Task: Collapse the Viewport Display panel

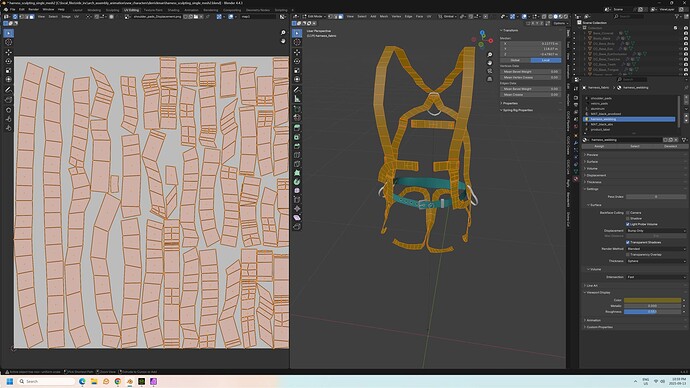Action: pyautogui.click(x=598, y=293)
